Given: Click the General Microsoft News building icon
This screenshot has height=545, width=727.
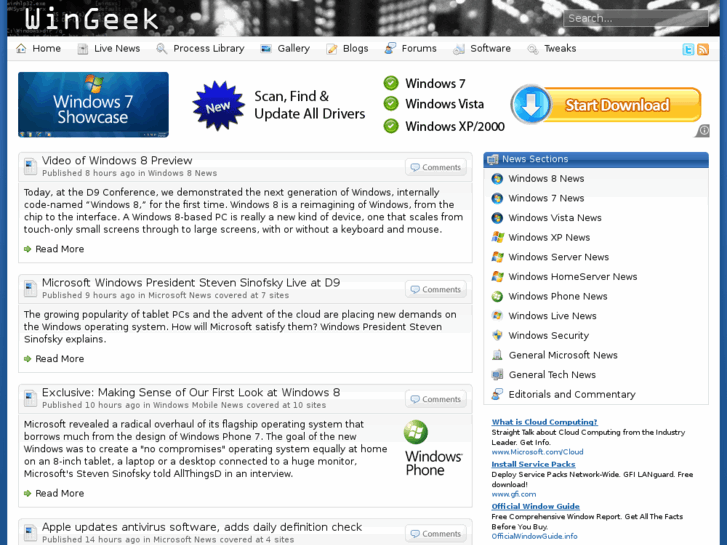Looking at the screenshot, I should click(497, 355).
